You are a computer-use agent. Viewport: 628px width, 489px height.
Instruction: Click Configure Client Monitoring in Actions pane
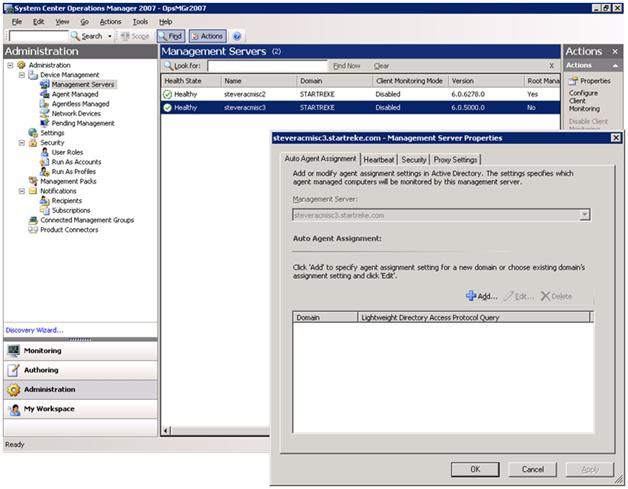point(584,101)
